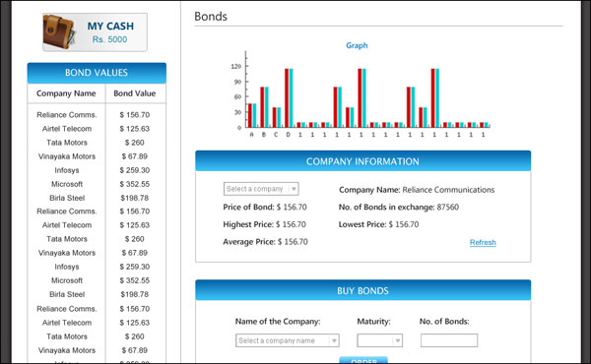Click the Graph title link
This screenshot has height=364, width=591.
(x=357, y=45)
